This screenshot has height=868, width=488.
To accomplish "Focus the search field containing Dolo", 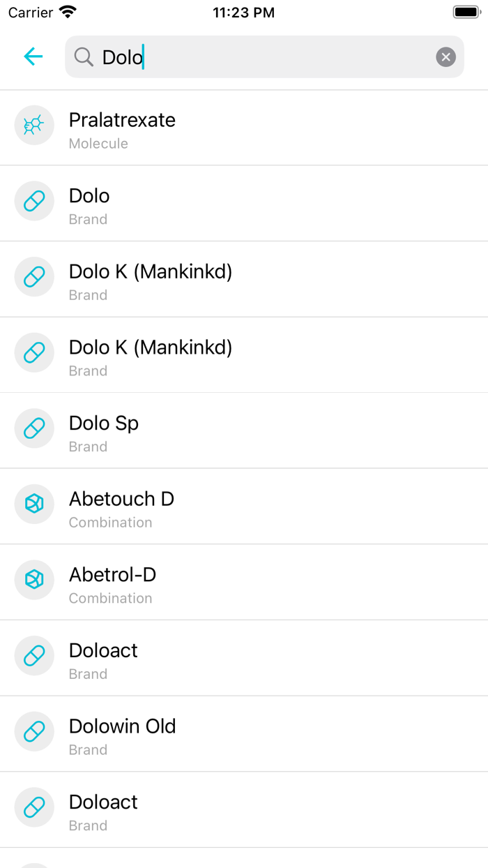I will point(265,57).
